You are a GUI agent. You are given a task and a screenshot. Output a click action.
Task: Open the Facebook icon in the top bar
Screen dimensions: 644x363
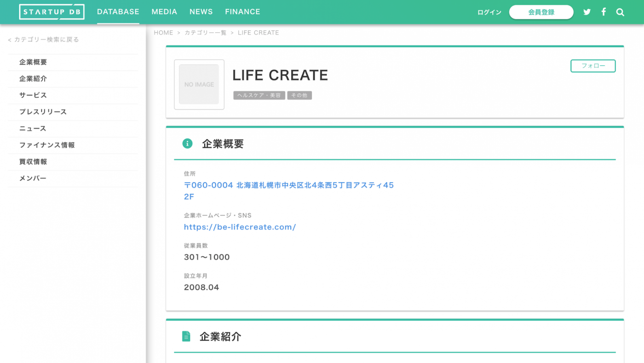point(603,12)
